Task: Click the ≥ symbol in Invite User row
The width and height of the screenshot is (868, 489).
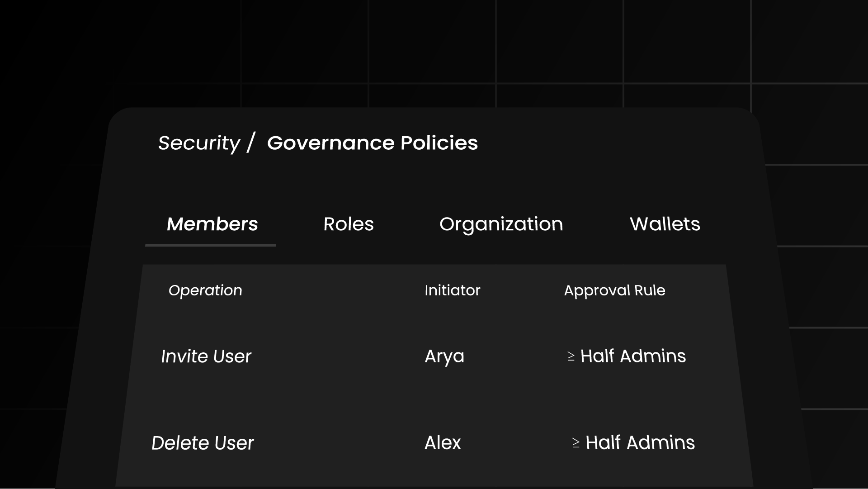Action: pos(571,357)
